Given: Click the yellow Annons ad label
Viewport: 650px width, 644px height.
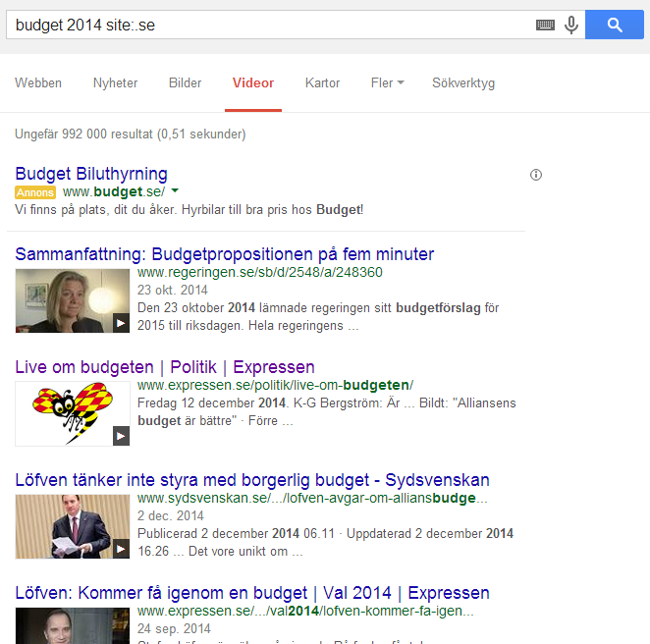Looking at the screenshot, I should (35, 192).
